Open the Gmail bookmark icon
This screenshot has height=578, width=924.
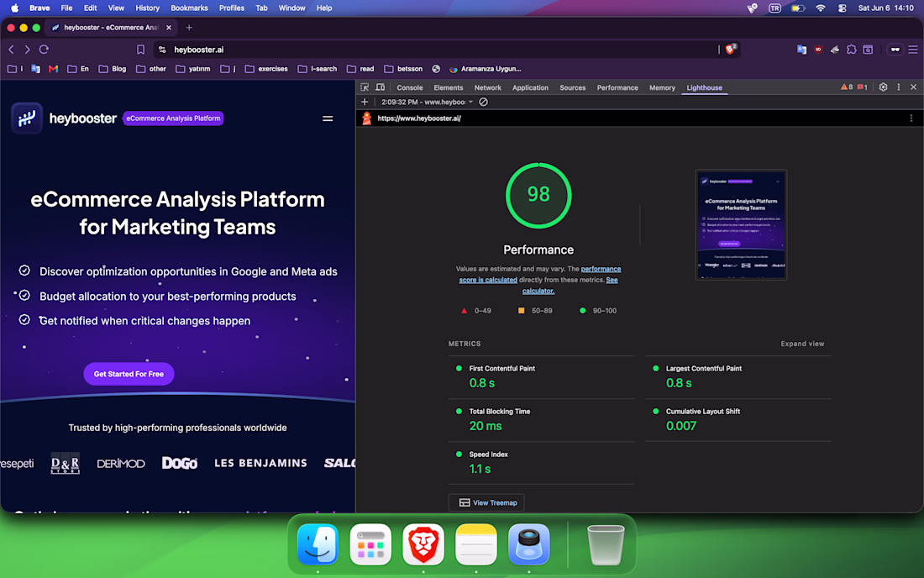click(53, 69)
